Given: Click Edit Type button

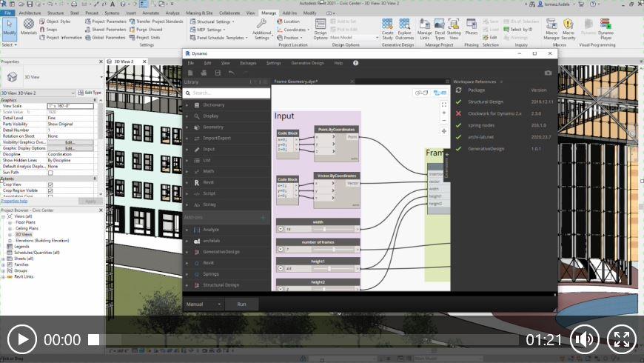Looking at the screenshot, I should (90, 93).
